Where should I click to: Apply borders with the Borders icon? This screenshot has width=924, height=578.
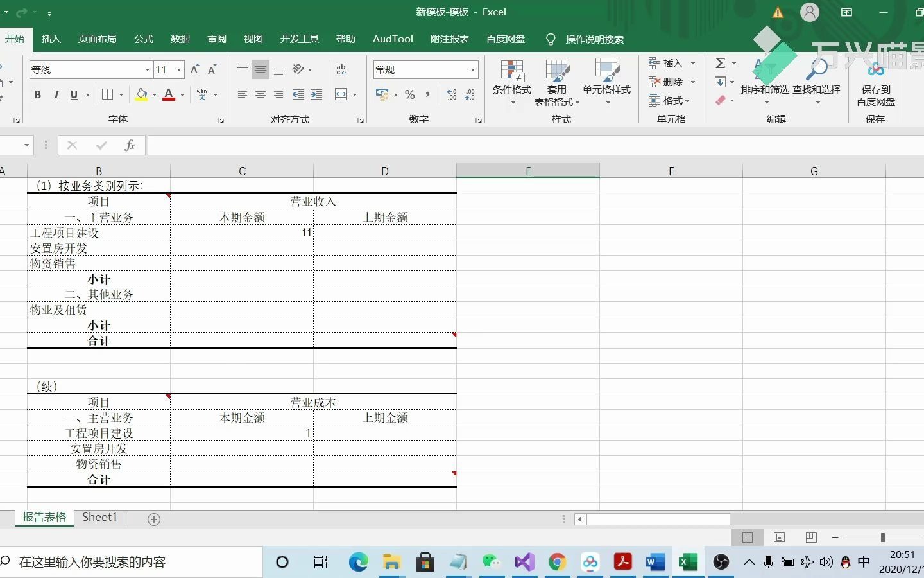coord(108,94)
